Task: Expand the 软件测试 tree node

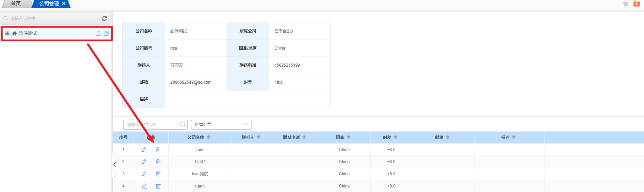Action: click(7, 33)
